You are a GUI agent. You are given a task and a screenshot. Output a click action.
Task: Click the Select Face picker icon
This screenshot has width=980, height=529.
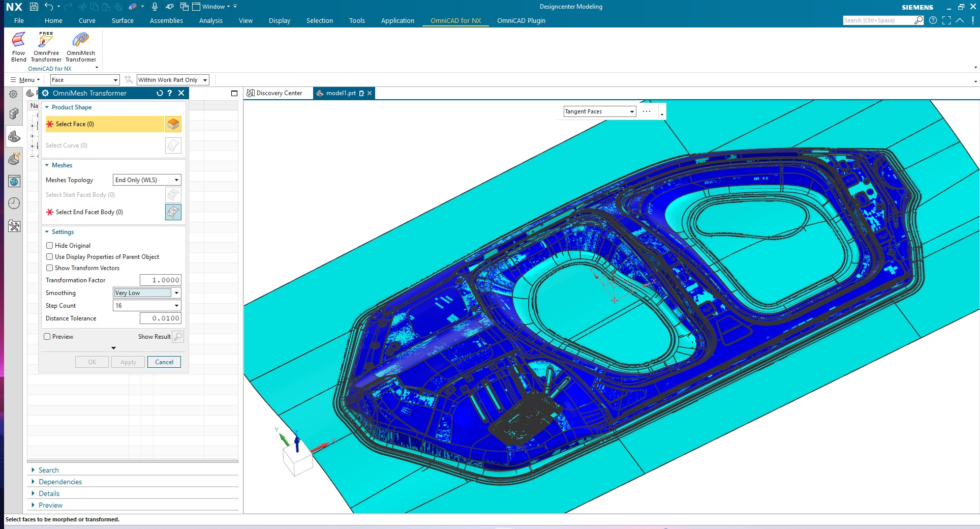tap(173, 124)
